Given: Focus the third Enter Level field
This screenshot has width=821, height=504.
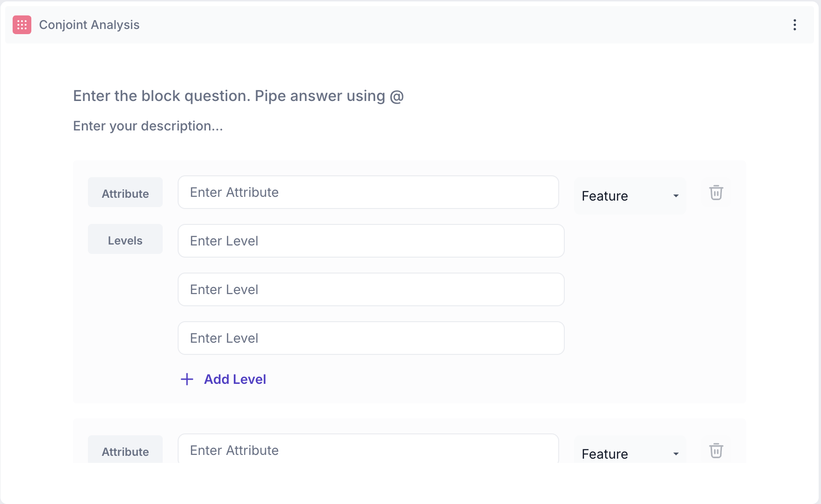Looking at the screenshot, I should [371, 338].
